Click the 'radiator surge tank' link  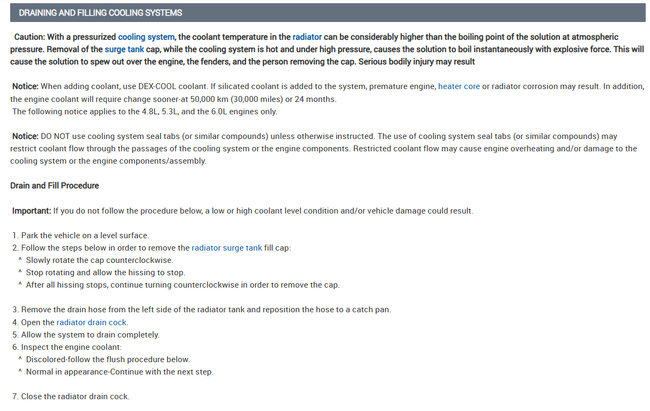point(226,247)
